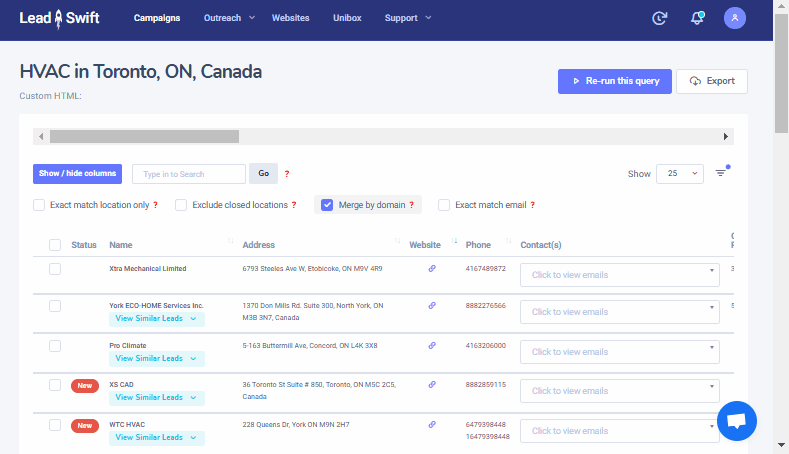The width and height of the screenshot is (789, 454).
Task: Sort table by Address column
Action: pyautogui.click(x=398, y=241)
